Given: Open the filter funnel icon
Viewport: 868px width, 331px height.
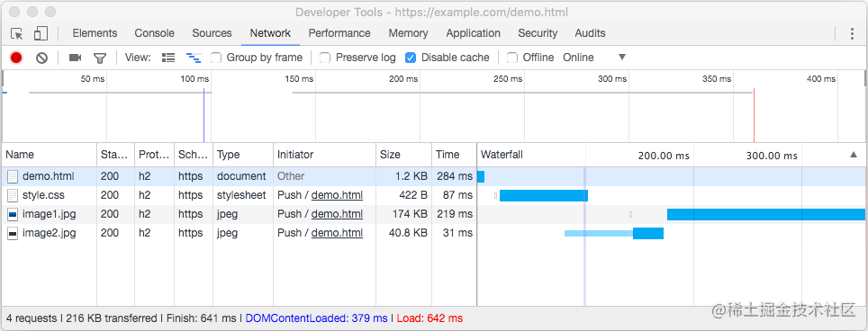Looking at the screenshot, I should (x=100, y=58).
